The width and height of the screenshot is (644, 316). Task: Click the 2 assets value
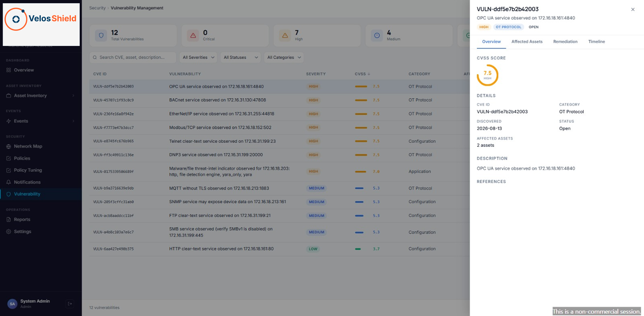[x=485, y=145]
